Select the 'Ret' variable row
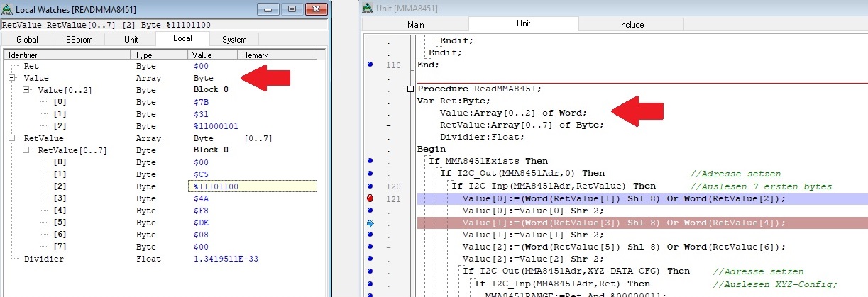Viewport: 868px width, 297px height. pos(163,66)
